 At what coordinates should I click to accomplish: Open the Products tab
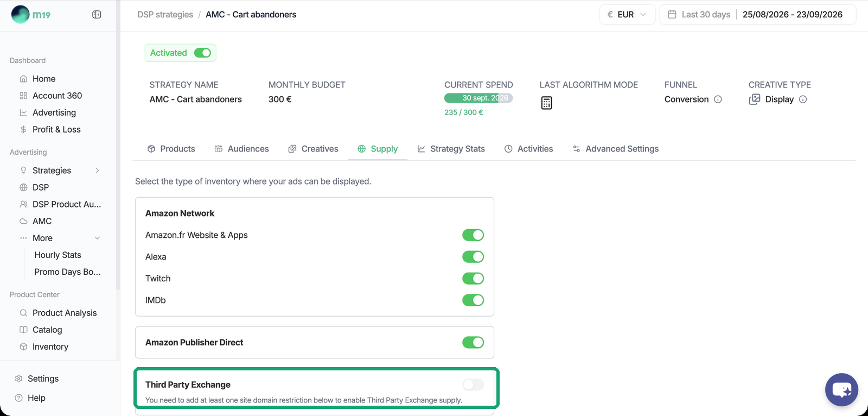(171, 149)
